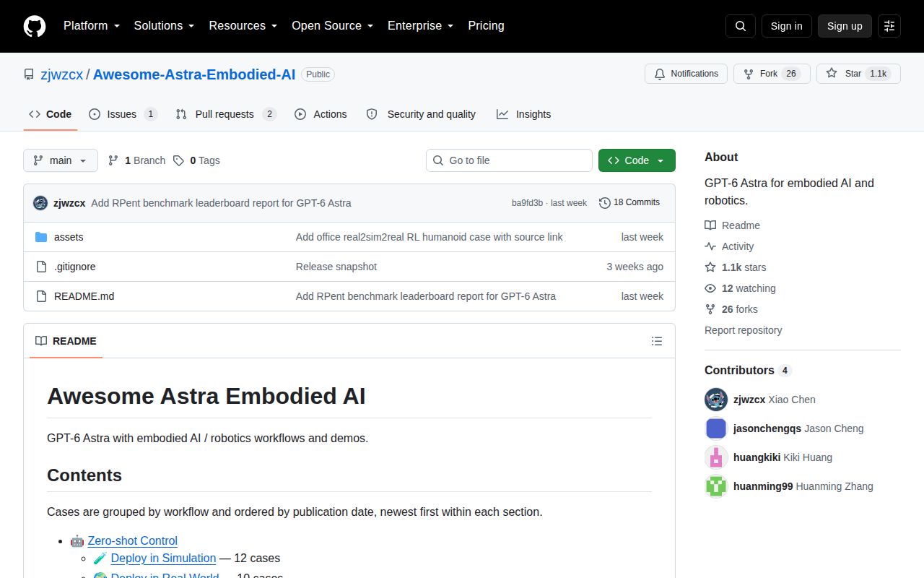This screenshot has height=578, width=924.
Task: Star the repository
Action: point(858,74)
